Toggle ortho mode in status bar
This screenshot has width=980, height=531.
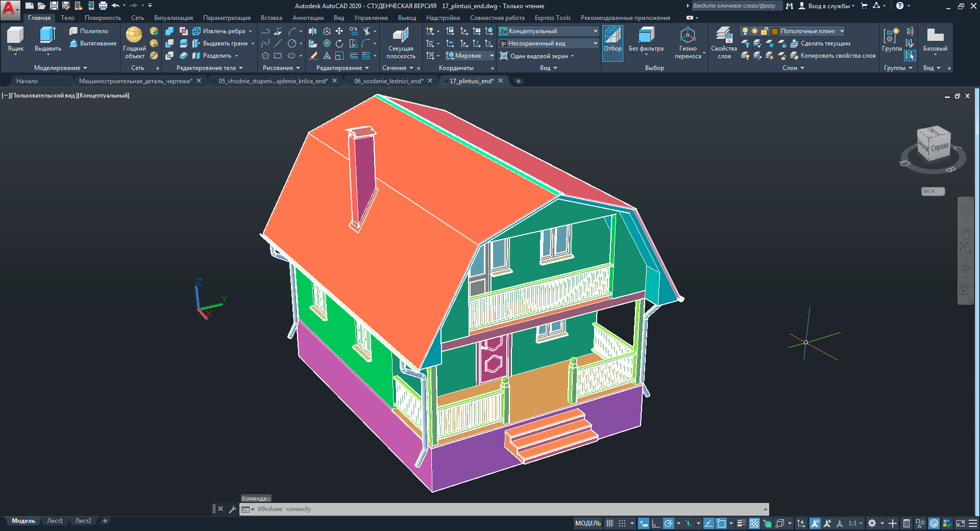pos(656,523)
